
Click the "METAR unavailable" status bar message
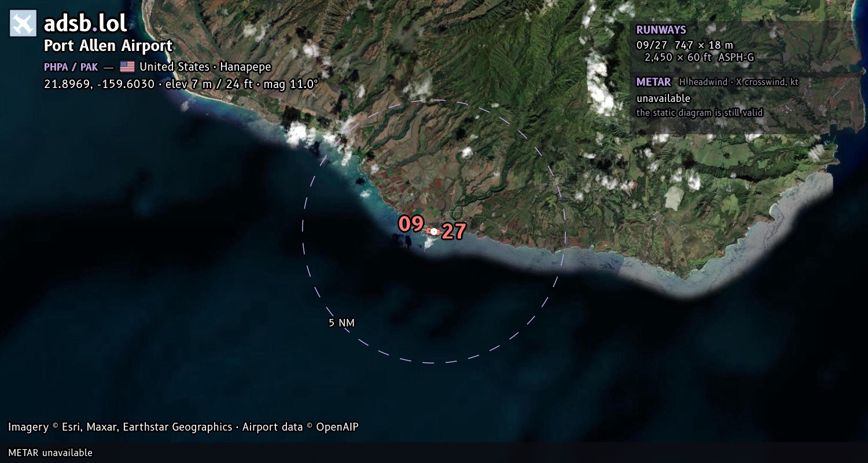point(50,453)
